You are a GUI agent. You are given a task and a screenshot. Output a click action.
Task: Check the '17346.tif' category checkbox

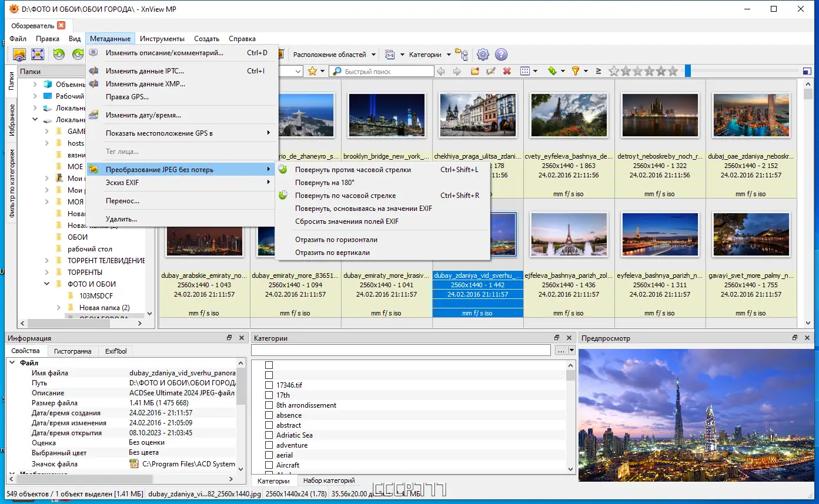click(x=269, y=385)
